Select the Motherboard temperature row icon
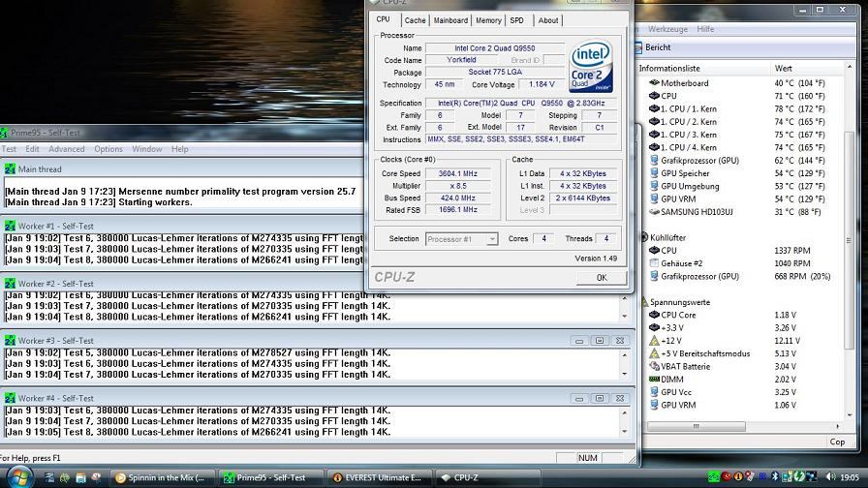The image size is (868, 488). (654, 83)
